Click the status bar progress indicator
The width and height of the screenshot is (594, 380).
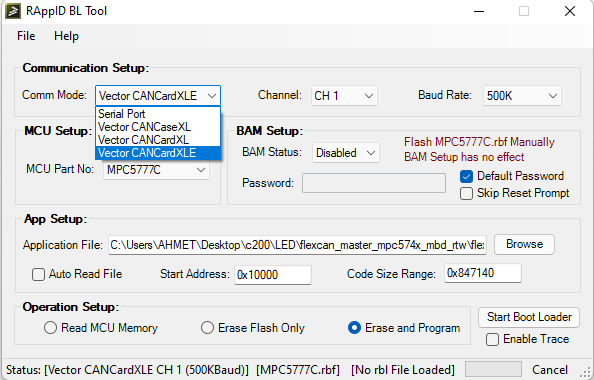493,369
